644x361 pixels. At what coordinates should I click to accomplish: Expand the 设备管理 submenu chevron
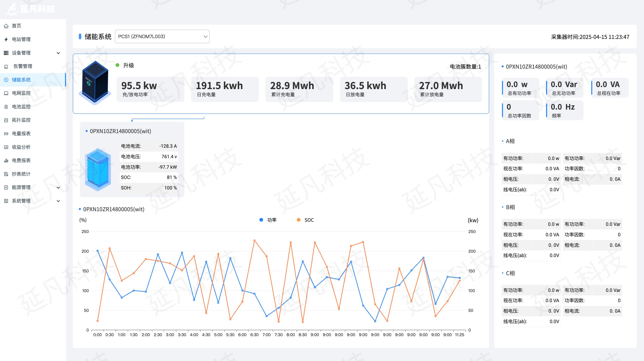[58, 53]
